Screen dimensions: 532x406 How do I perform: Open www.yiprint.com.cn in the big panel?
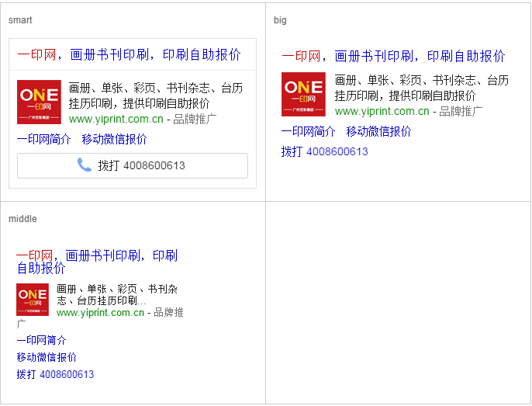(382, 112)
